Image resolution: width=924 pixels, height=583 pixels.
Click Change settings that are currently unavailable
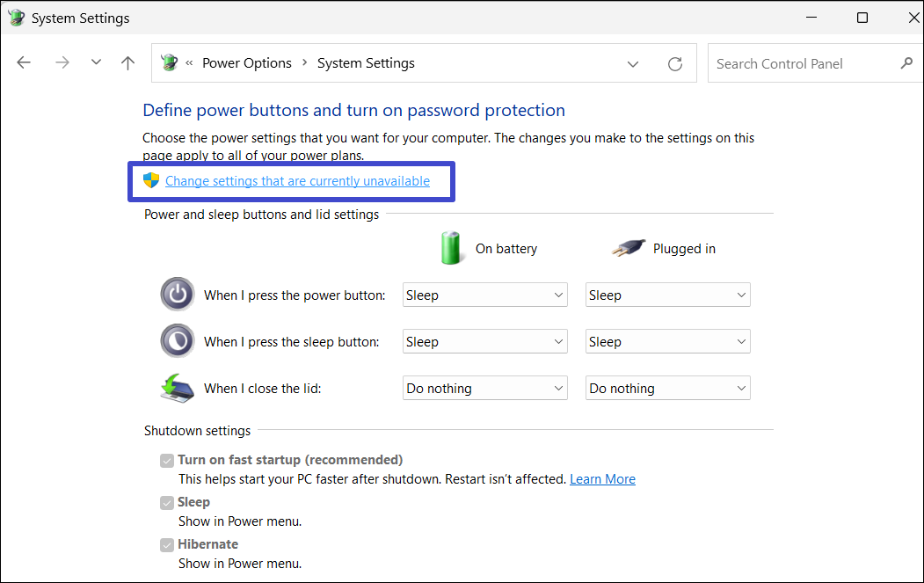(x=297, y=181)
